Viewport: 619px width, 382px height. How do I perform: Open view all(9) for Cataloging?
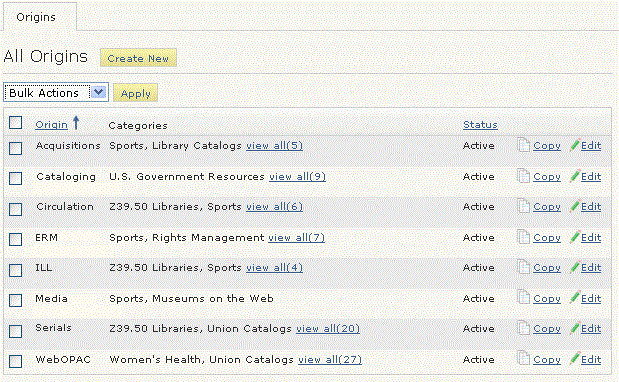pos(297,176)
